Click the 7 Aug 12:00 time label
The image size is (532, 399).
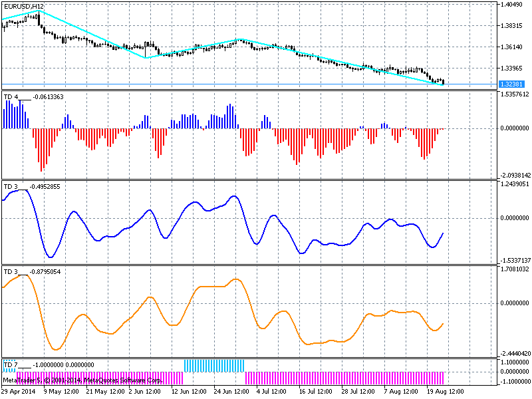tap(401, 392)
